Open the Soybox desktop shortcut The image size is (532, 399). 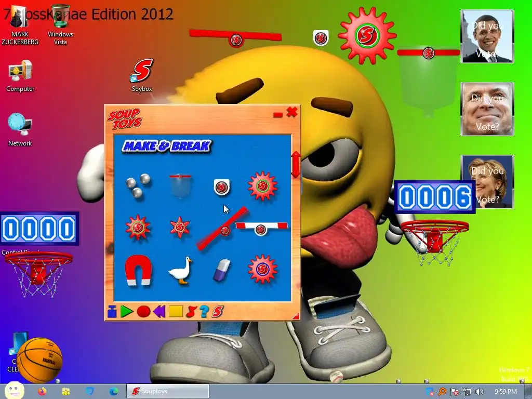[142, 75]
